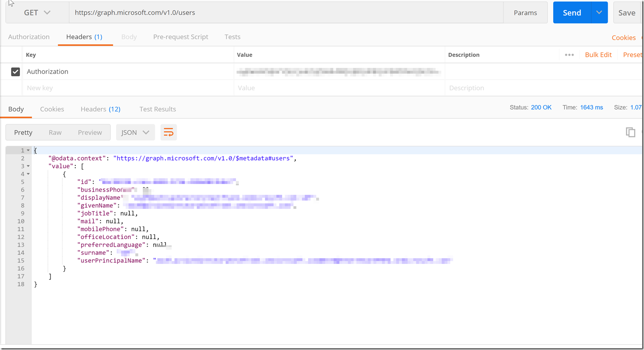Collapse the object fold arrow on line 4
This screenshot has height=350, width=644.
28,174
